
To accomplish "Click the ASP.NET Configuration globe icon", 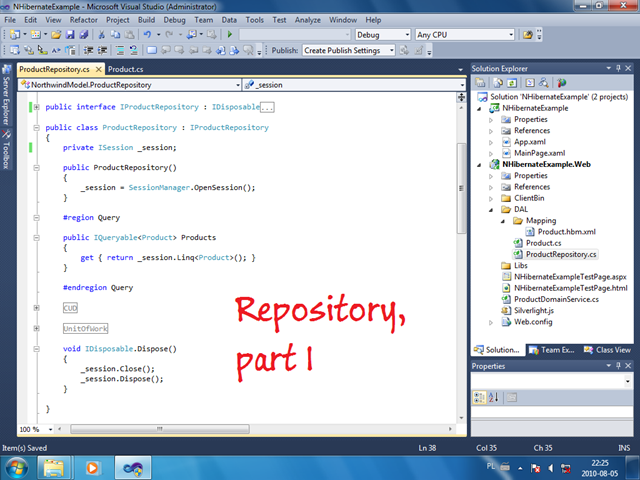I will point(562,83).
